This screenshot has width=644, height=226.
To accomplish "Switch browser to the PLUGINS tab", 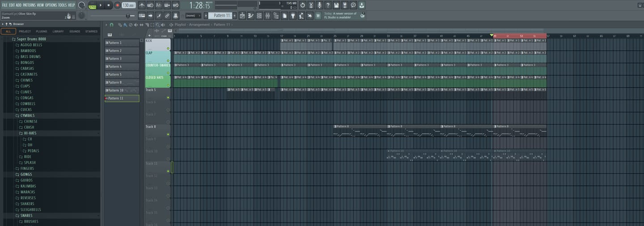I will click(x=42, y=31).
